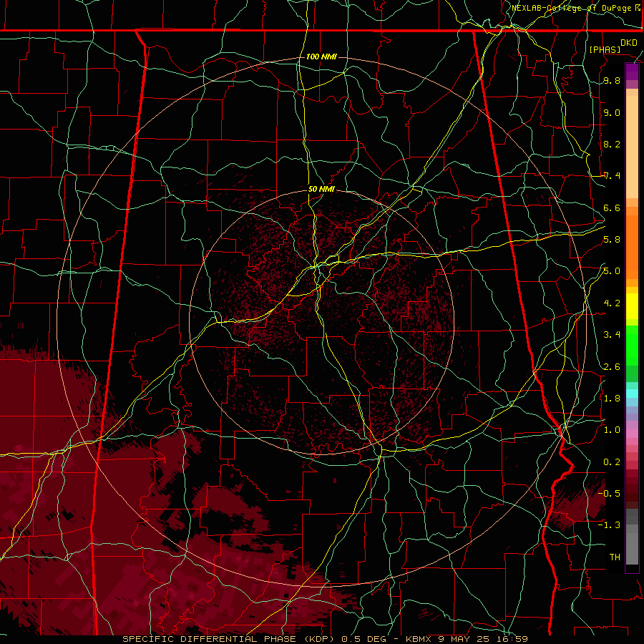
Task: Click the TH label on color scale
Action: (615, 557)
